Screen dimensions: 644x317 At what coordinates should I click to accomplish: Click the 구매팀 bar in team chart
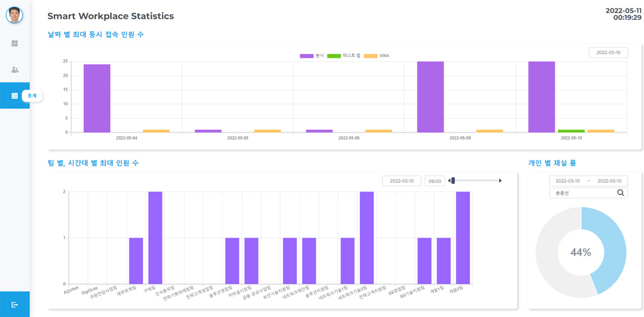(155, 237)
